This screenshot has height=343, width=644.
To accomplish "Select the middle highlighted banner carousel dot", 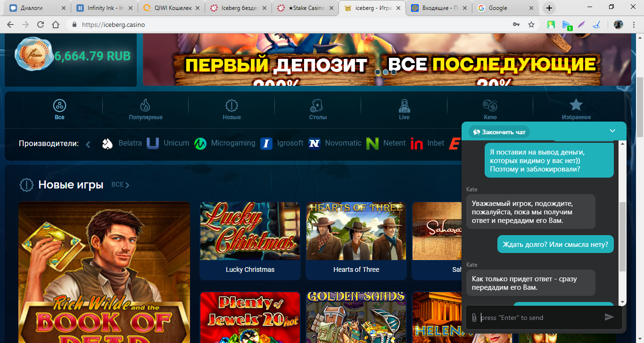I will click(x=385, y=72).
